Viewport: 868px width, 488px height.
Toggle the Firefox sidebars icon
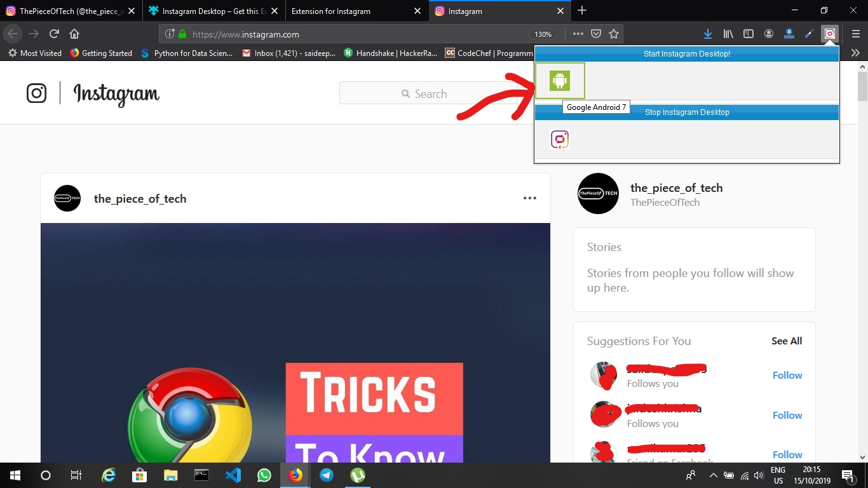[749, 34]
